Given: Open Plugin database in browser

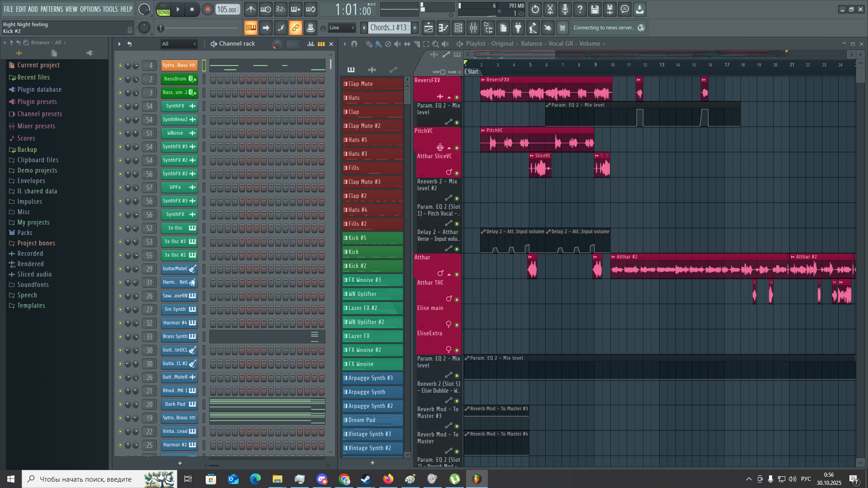Looking at the screenshot, I should click(39, 89).
